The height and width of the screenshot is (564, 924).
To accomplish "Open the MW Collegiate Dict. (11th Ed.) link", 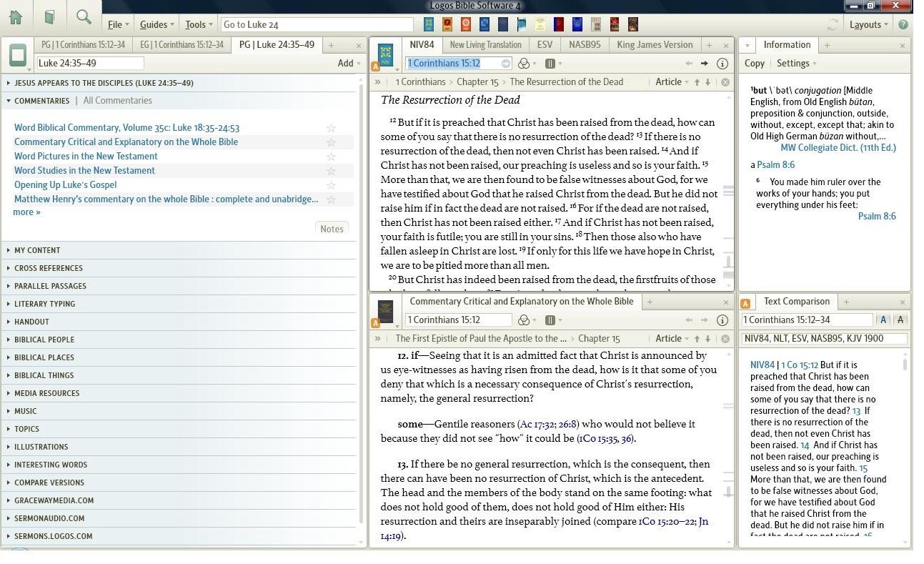I will [x=838, y=148].
